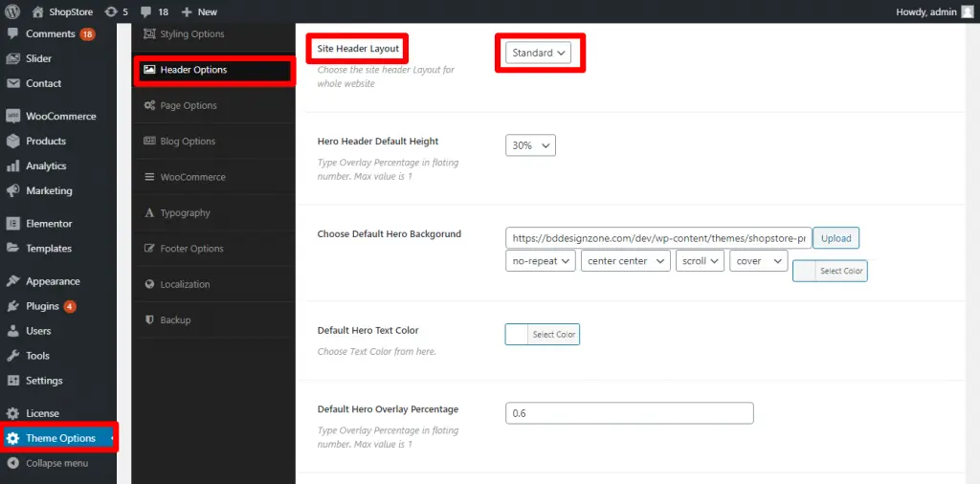Click the Slider sidebar icon

pyautogui.click(x=12, y=58)
